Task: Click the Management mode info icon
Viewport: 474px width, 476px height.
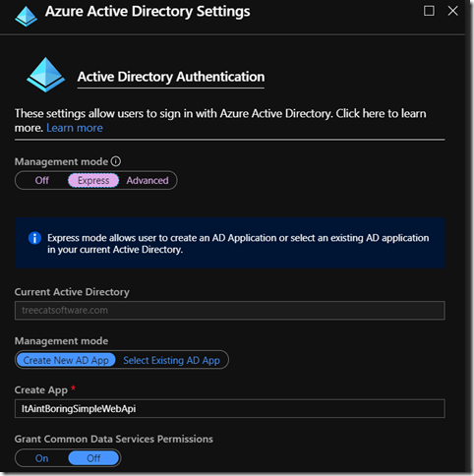Action: click(x=116, y=161)
